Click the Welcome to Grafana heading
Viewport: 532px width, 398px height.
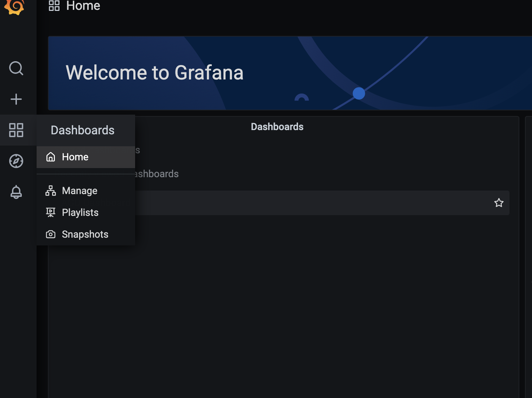[154, 72]
